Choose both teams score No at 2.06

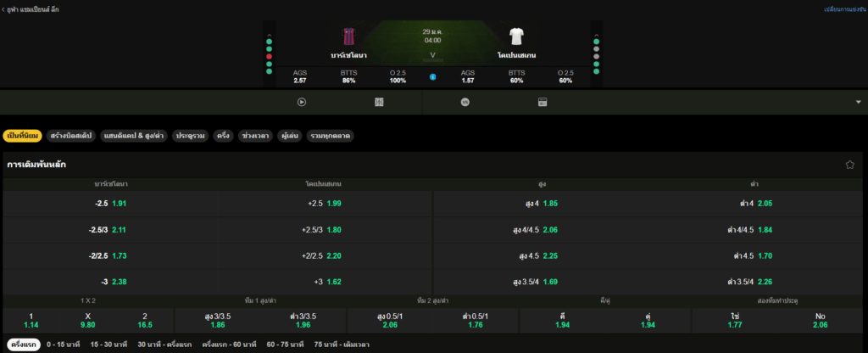coord(821,321)
